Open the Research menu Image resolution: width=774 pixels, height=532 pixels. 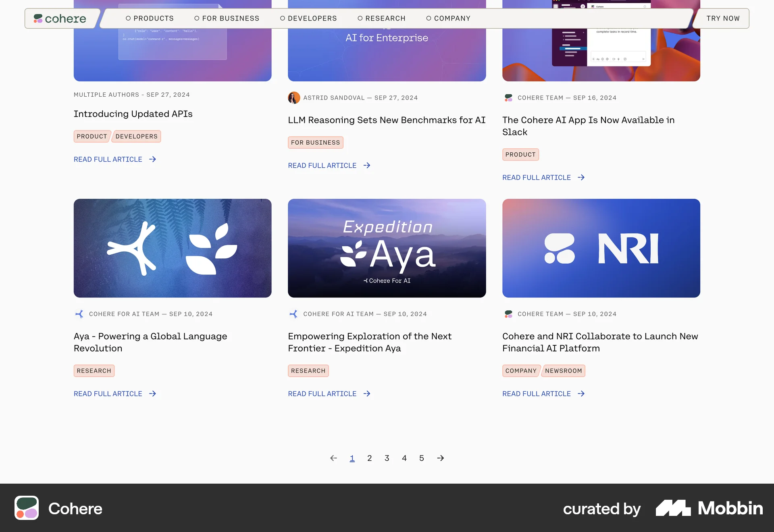point(381,18)
